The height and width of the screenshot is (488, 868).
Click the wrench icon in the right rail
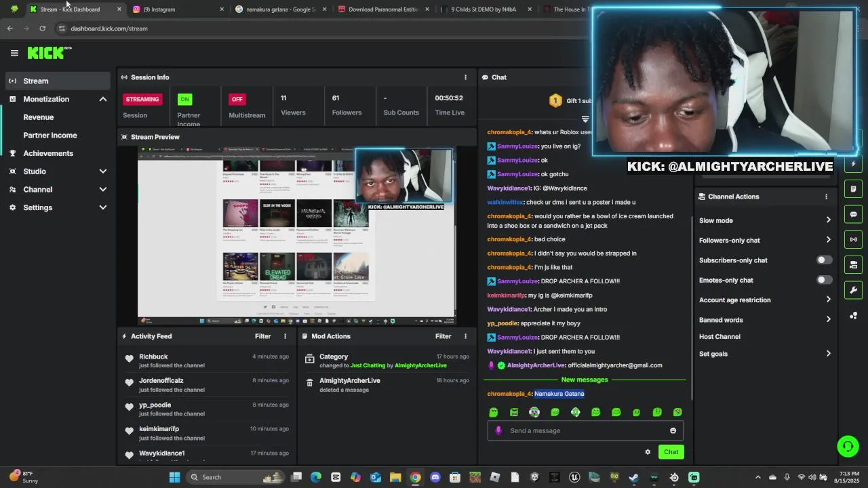tap(853, 290)
